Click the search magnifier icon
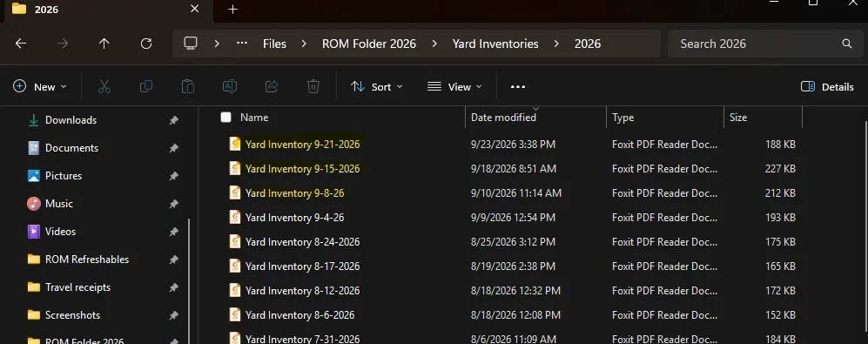868x344 pixels. point(846,44)
